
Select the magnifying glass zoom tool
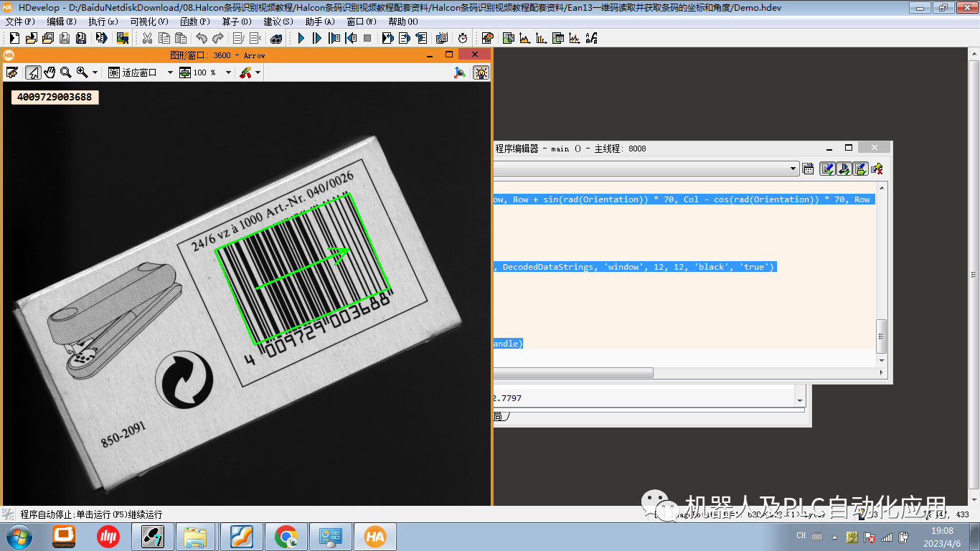pos(65,72)
